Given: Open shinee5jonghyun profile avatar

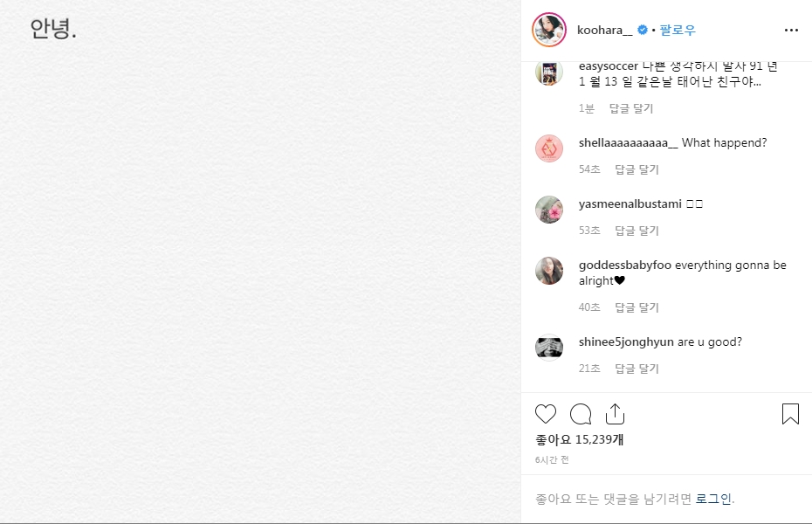Looking at the screenshot, I should coord(549,348).
